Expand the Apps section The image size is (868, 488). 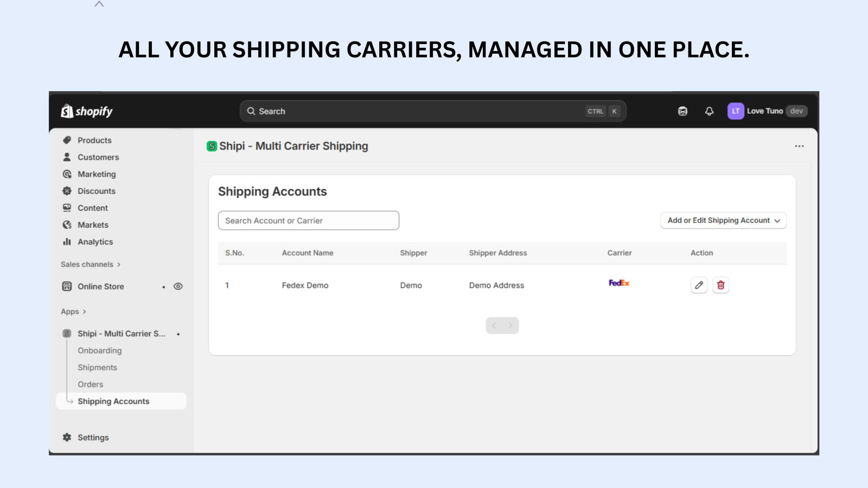pos(73,311)
